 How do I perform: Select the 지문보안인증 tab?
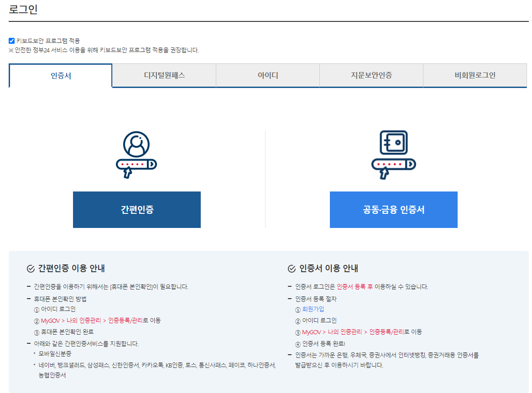pos(371,75)
